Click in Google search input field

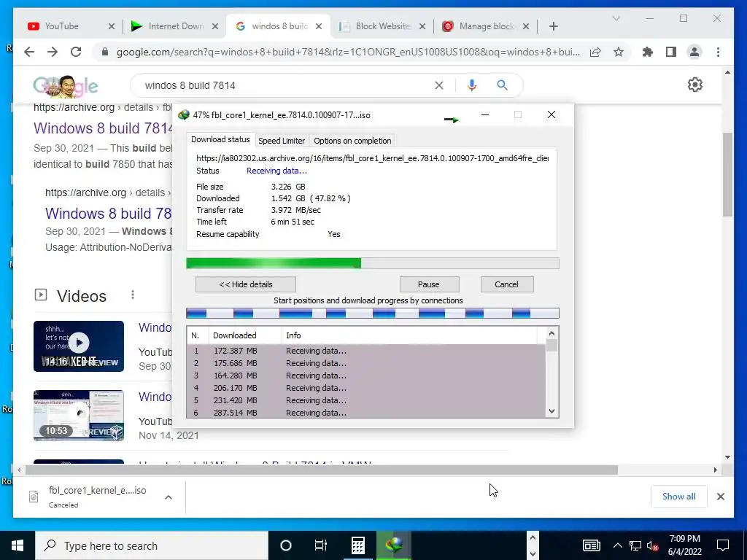286,85
